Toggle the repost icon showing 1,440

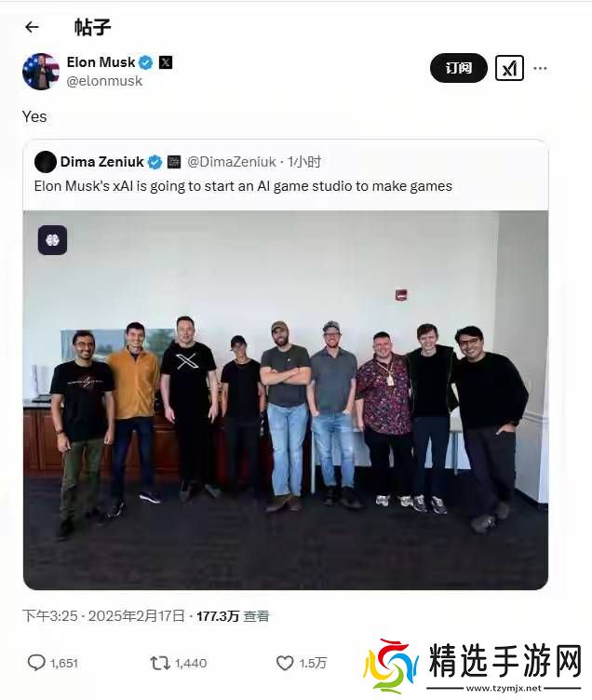point(178,663)
